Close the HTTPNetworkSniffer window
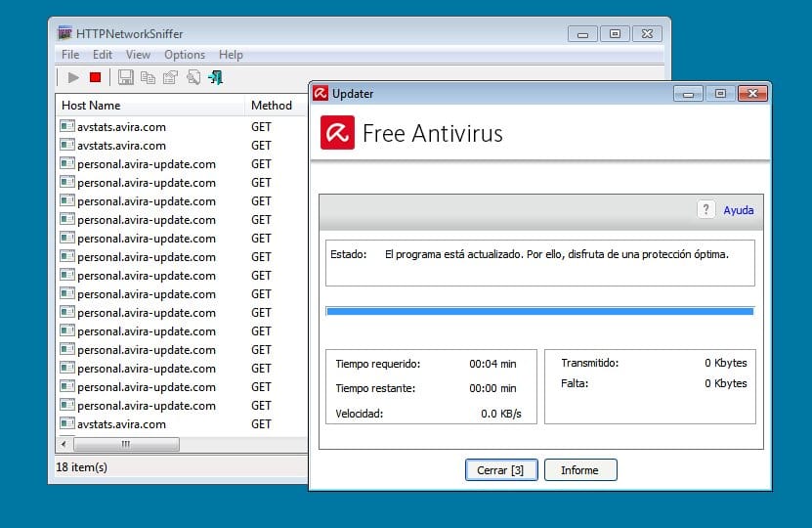812x528 pixels. coord(647,34)
